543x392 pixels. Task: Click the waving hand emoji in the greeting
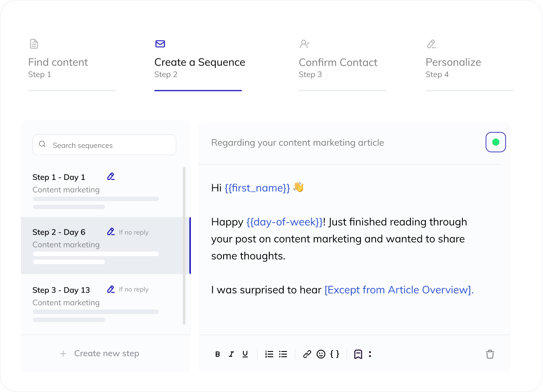pos(299,187)
